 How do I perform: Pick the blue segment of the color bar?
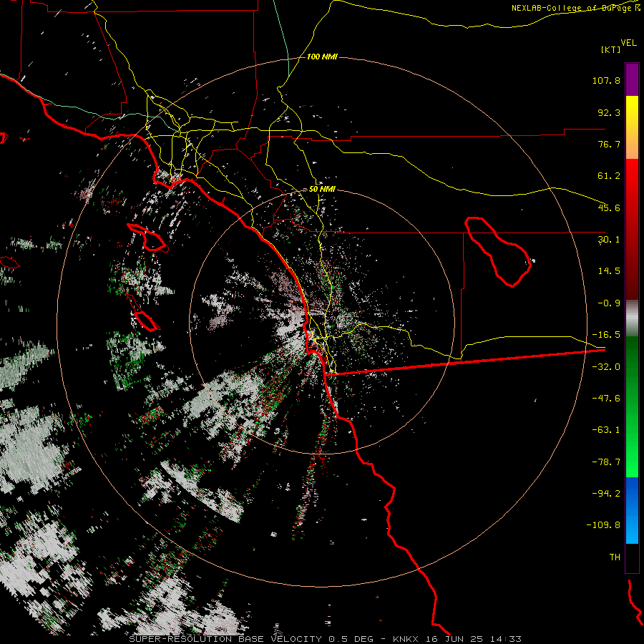632,510
